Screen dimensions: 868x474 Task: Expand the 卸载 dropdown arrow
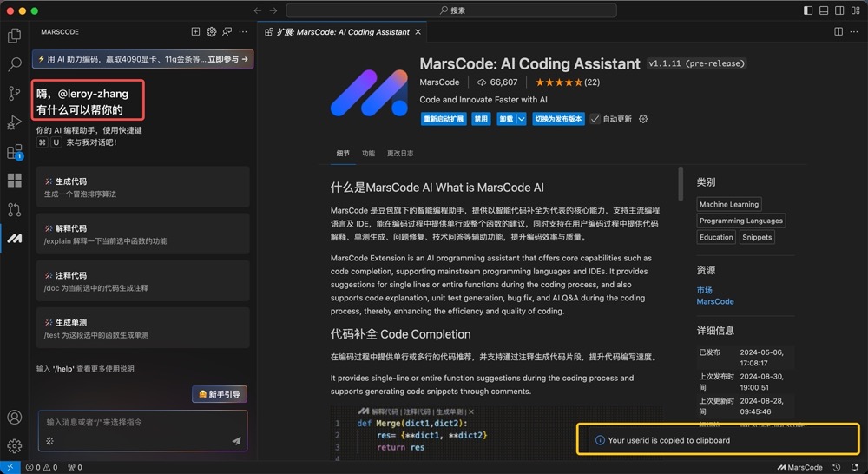pyautogui.click(x=521, y=119)
